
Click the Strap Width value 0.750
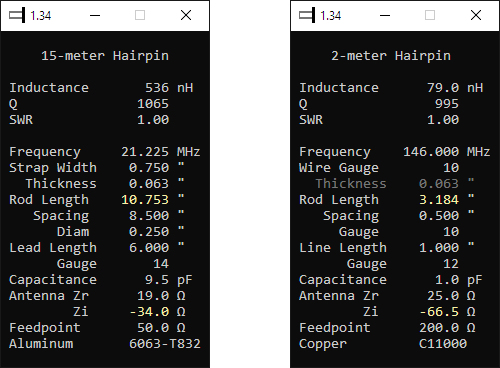click(x=149, y=168)
